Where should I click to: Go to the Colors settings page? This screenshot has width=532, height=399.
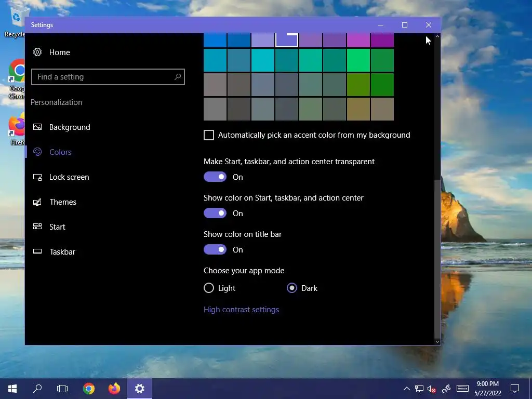[x=60, y=152]
